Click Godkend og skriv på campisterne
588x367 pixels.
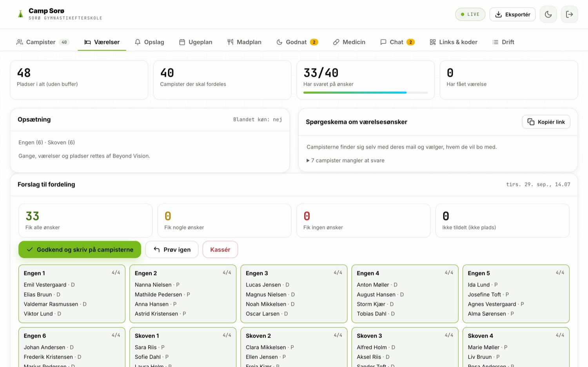click(80, 249)
